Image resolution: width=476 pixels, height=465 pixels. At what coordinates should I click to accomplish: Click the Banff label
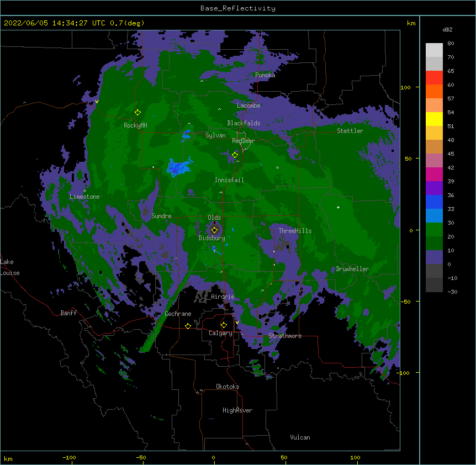point(68,313)
